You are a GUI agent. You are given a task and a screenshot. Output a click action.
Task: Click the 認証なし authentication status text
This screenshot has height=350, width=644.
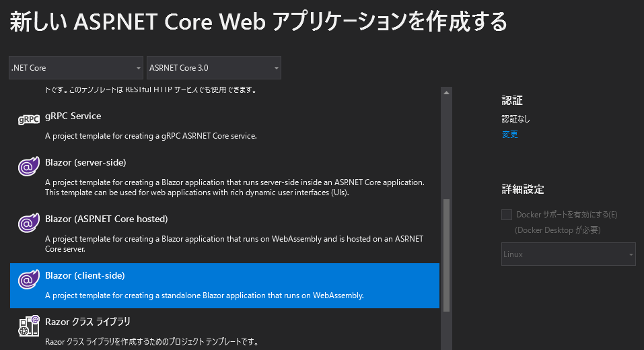tap(516, 119)
